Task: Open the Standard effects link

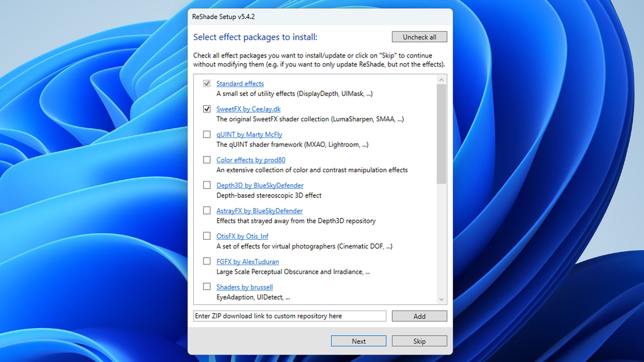Action: [240, 84]
